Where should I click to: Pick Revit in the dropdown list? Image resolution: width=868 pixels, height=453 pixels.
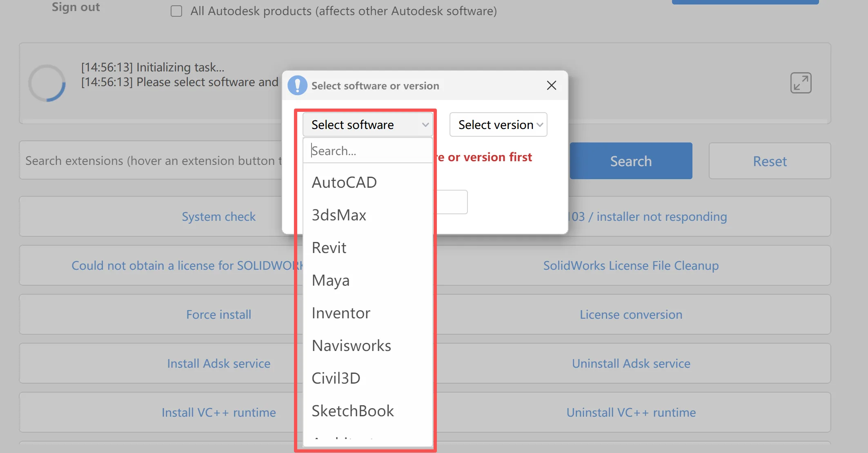point(329,248)
